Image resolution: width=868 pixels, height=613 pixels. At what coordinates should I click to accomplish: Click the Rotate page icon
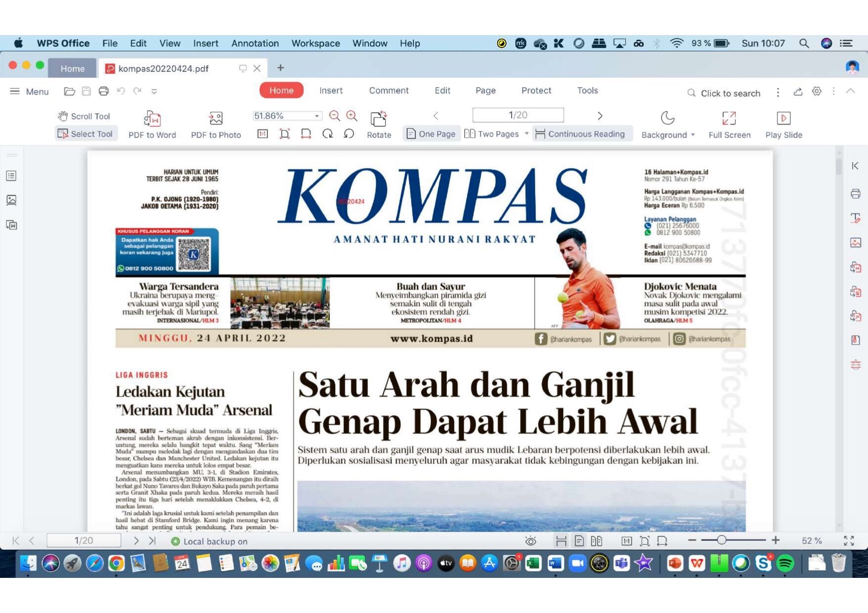click(x=379, y=119)
